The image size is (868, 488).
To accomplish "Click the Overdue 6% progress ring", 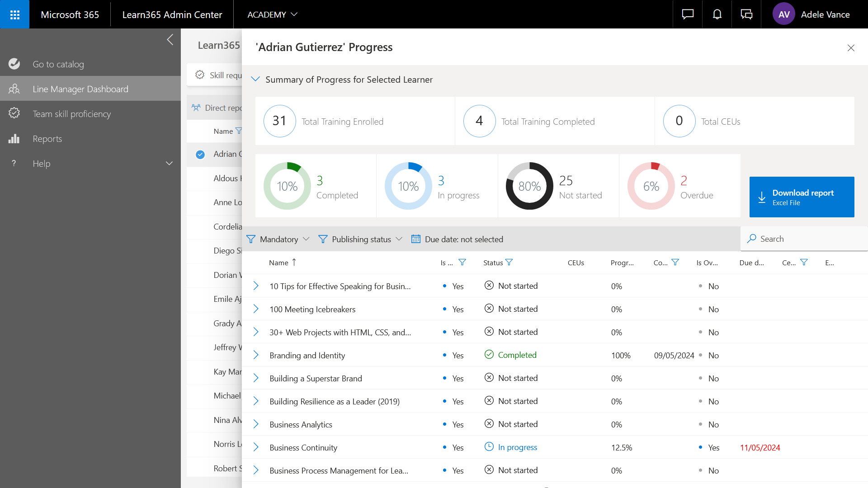I will click(x=651, y=186).
